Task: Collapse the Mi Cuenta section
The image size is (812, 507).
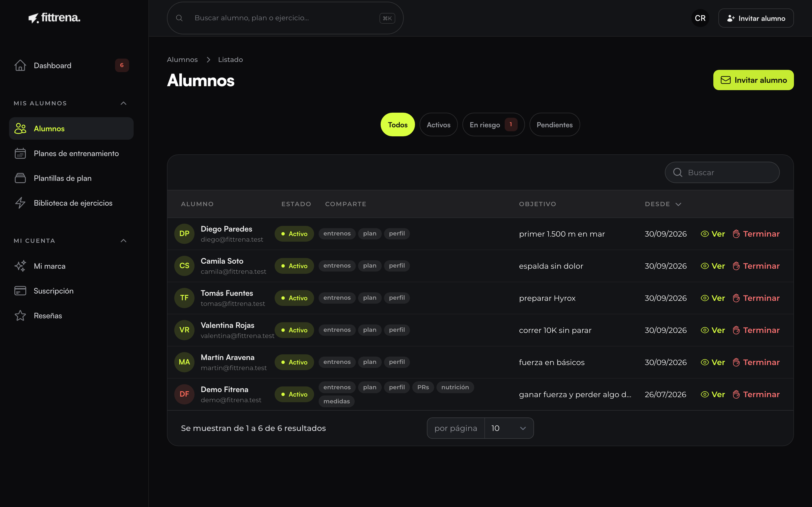Action: point(123,241)
